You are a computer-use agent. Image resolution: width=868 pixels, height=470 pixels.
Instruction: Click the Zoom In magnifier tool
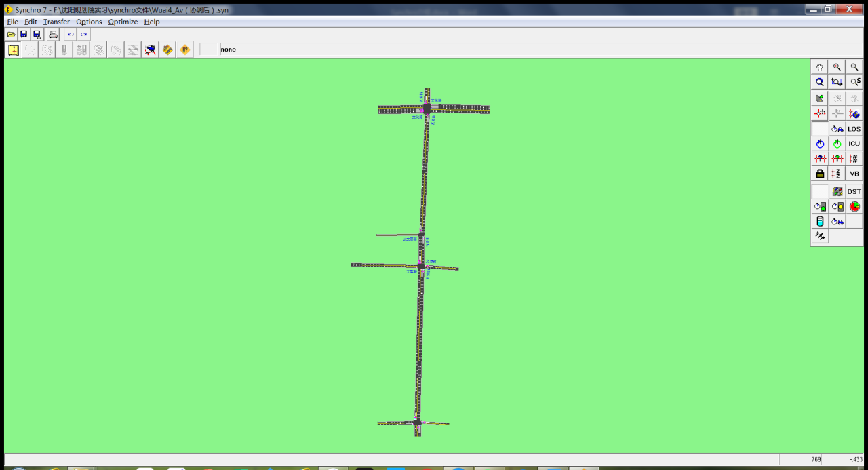point(837,67)
